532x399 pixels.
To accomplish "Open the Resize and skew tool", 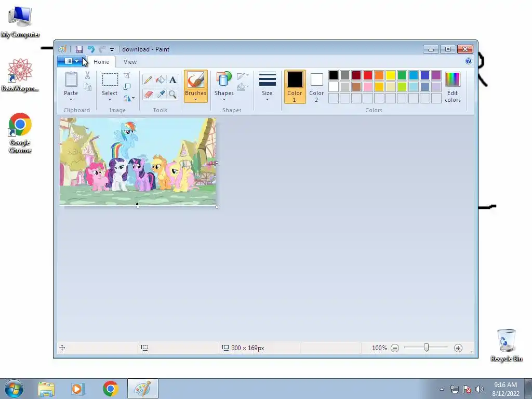I will click(x=127, y=87).
